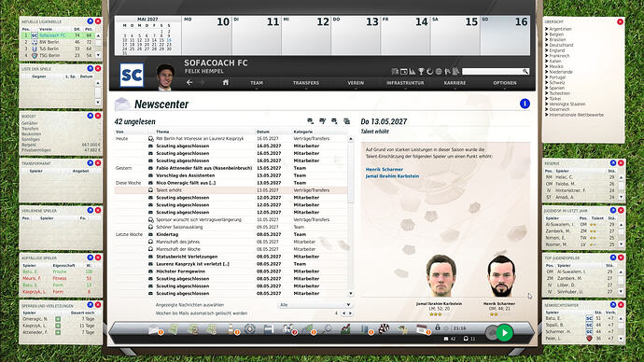
Task: Open the calendar icon in bottom toolbar
Action: [421, 329]
